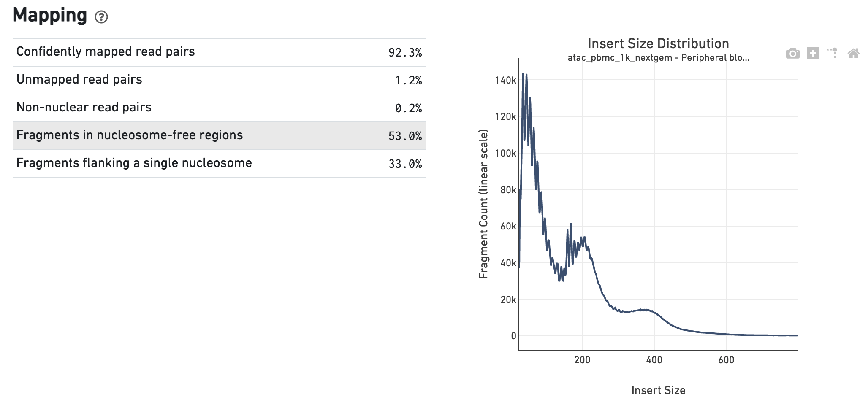Screen dimensions: 868x405
Task: Select the Unmapped read pairs row
Action: [x=79, y=80]
